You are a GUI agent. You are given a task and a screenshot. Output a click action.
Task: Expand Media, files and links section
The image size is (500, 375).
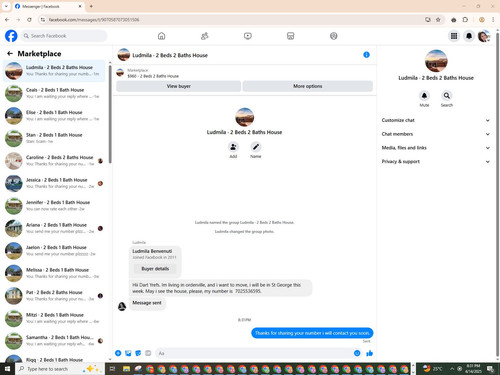(436, 148)
